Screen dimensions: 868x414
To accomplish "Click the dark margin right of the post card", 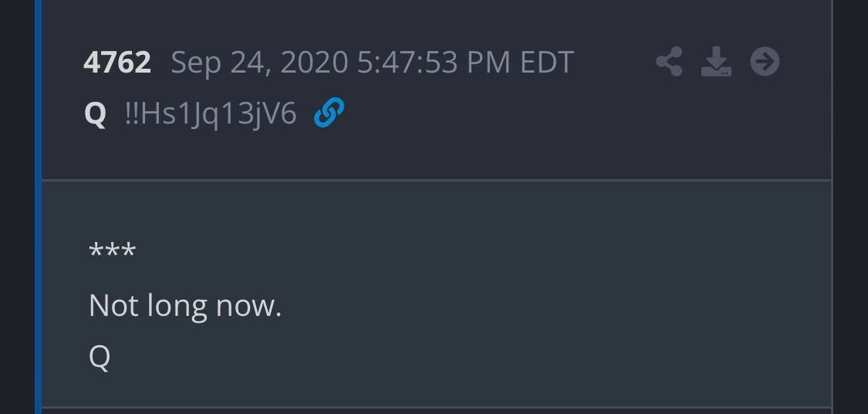I will [x=850, y=207].
